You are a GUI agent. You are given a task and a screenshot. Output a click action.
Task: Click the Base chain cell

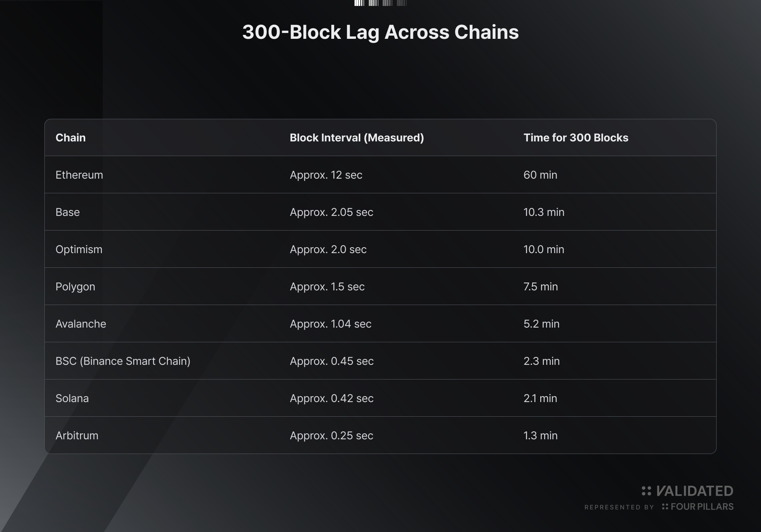[x=68, y=212]
